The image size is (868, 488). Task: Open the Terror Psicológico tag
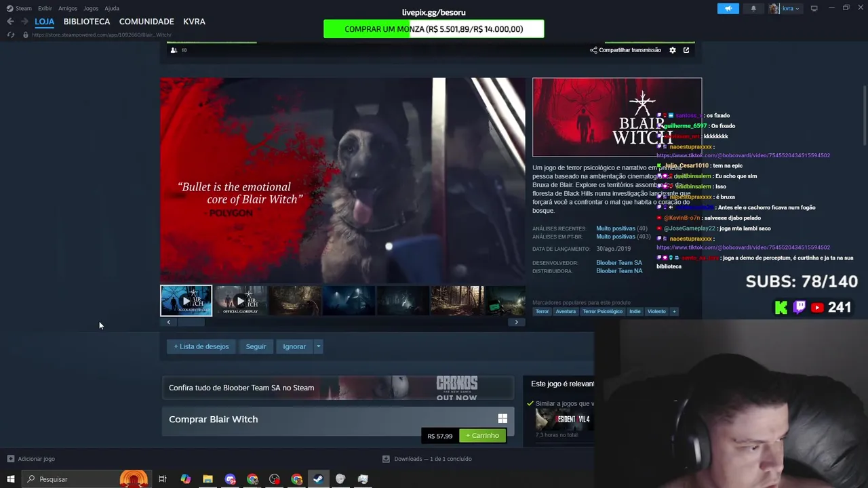coord(602,312)
